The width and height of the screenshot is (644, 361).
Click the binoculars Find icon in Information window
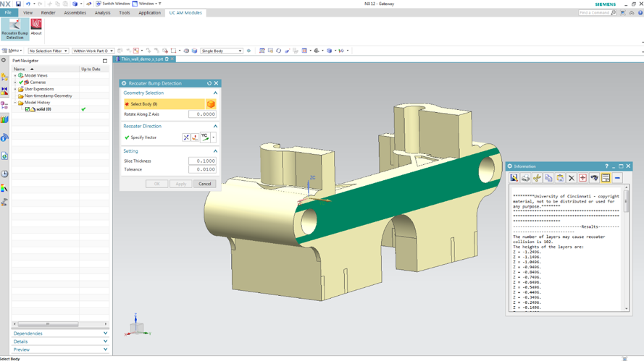pyautogui.click(x=594, y=178)
